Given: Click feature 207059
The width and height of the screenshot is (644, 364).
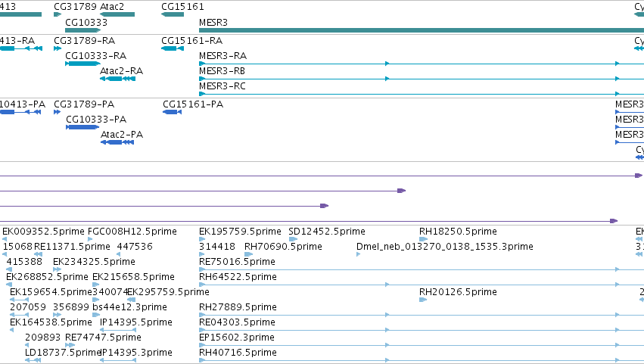Looking at the screenshot, I should coord(28,308).
